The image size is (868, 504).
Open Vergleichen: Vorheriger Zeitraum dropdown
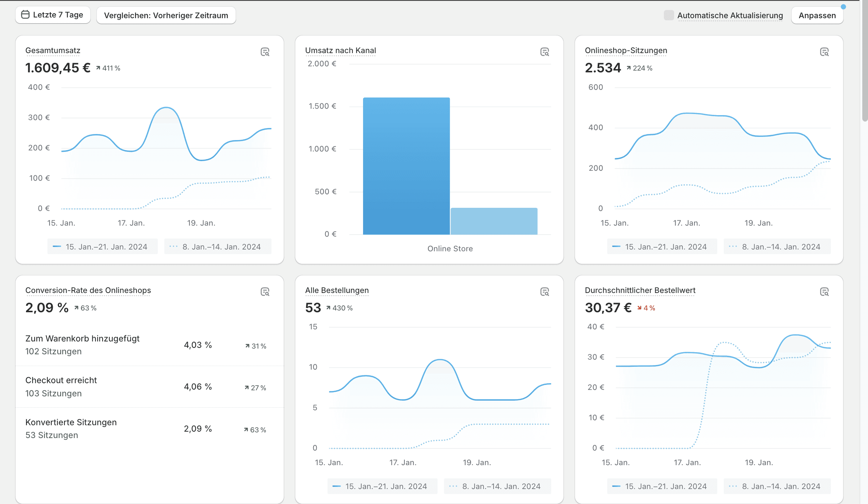point(166,15)
